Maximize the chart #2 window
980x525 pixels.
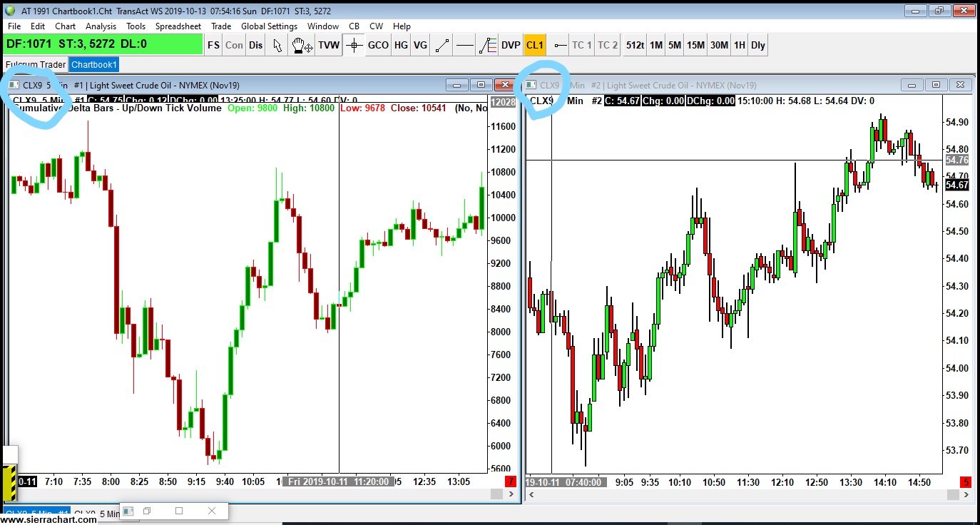[936, 85]
